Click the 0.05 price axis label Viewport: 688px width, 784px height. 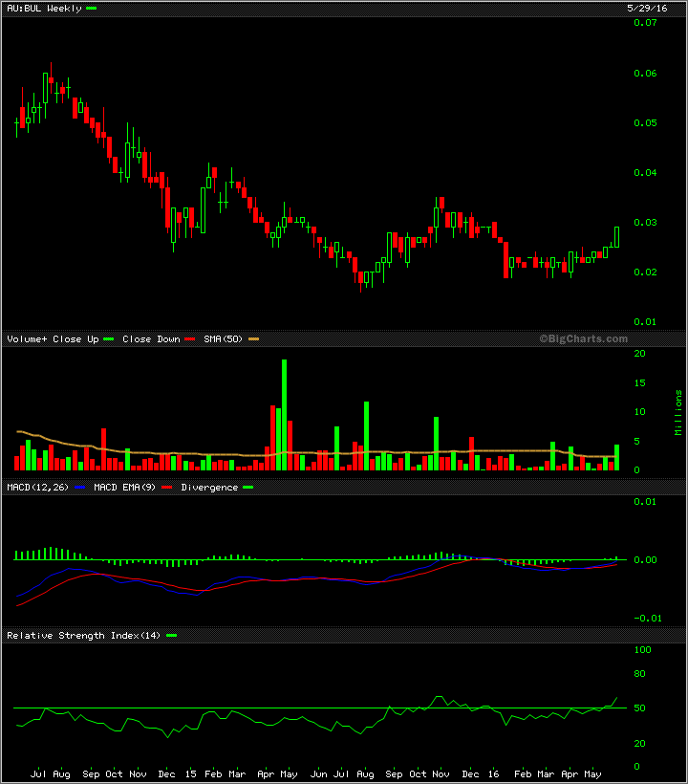[645, 123]
